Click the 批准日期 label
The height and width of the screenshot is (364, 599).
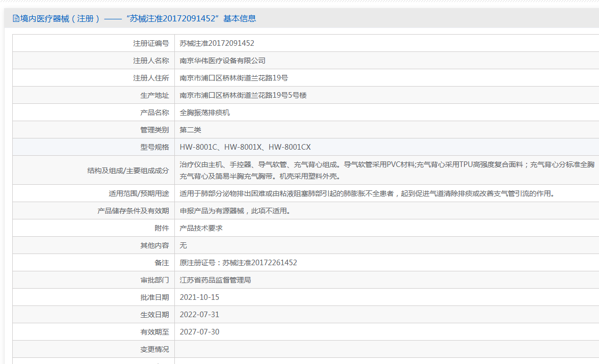click(154, 297)
